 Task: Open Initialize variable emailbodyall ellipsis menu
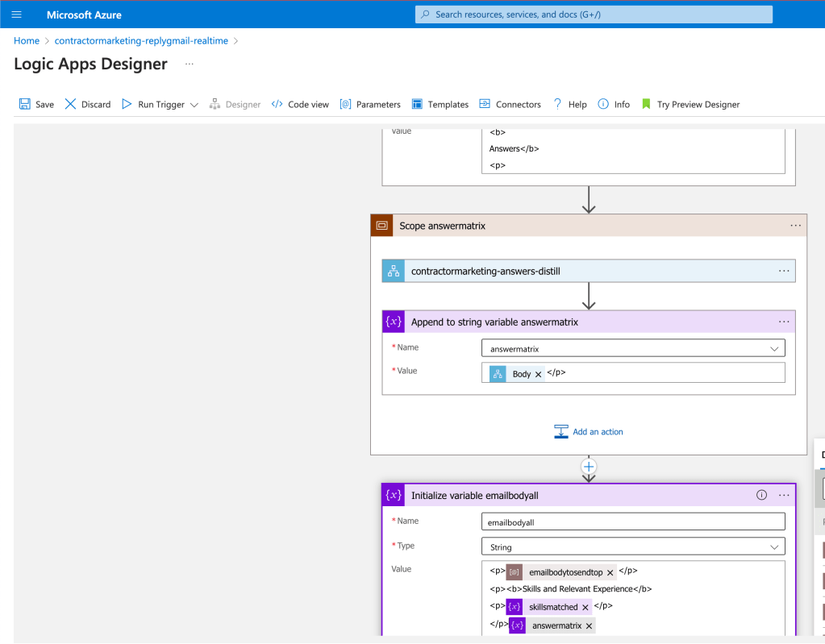(784, 495)
